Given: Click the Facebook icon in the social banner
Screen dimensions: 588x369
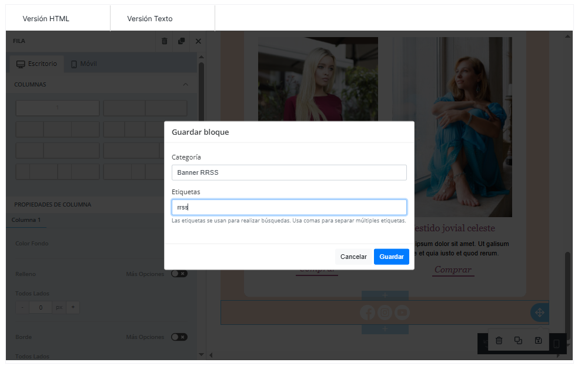Looking at the screenshot, I should (x=367, y=313).
